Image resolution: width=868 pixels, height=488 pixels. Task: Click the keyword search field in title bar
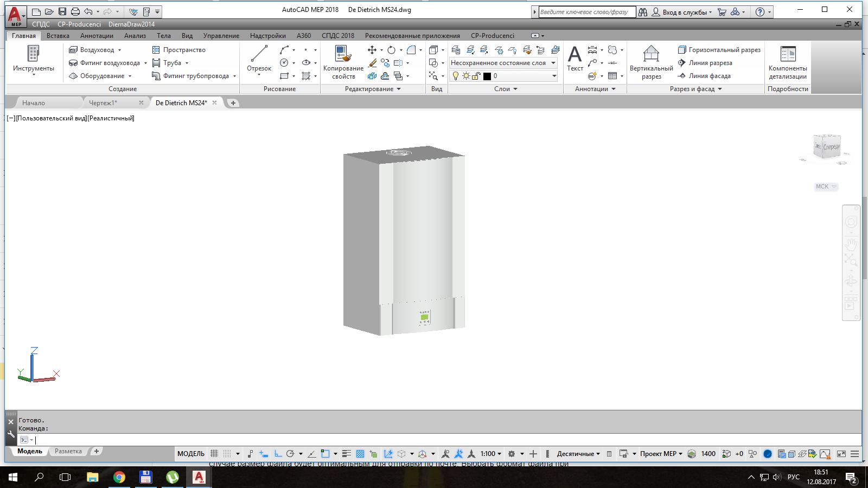coord(586,12)
